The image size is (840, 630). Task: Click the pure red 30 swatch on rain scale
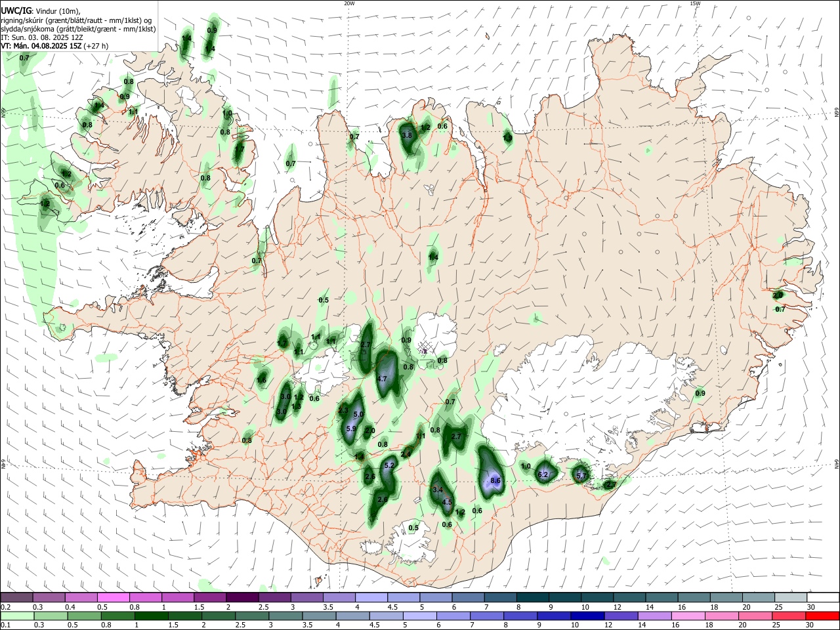coord(822,616)
